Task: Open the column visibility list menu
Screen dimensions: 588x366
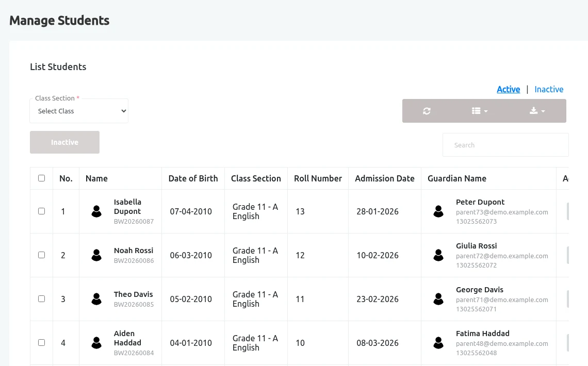Action: (x=480, y=111)
